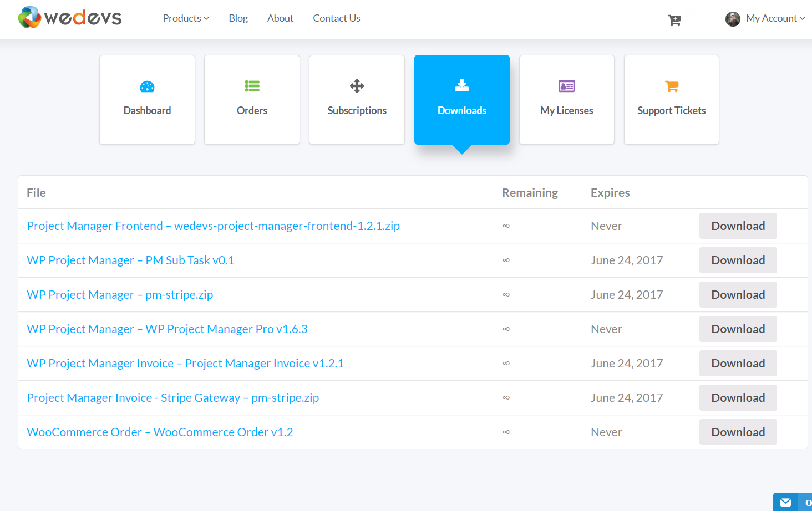The width and height of the screenshot is (812, 511).
Task: Expand the Products dropdown menu
Action: 186,18
